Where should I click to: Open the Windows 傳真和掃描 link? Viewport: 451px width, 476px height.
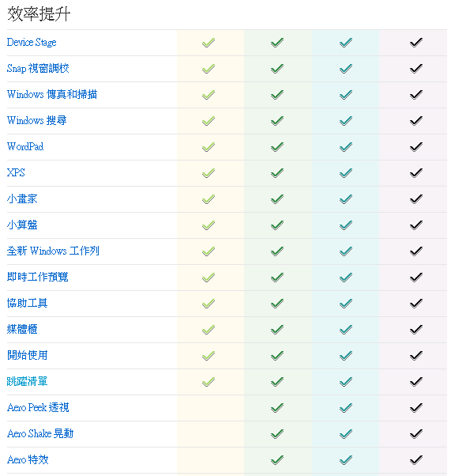click(52, 94)
